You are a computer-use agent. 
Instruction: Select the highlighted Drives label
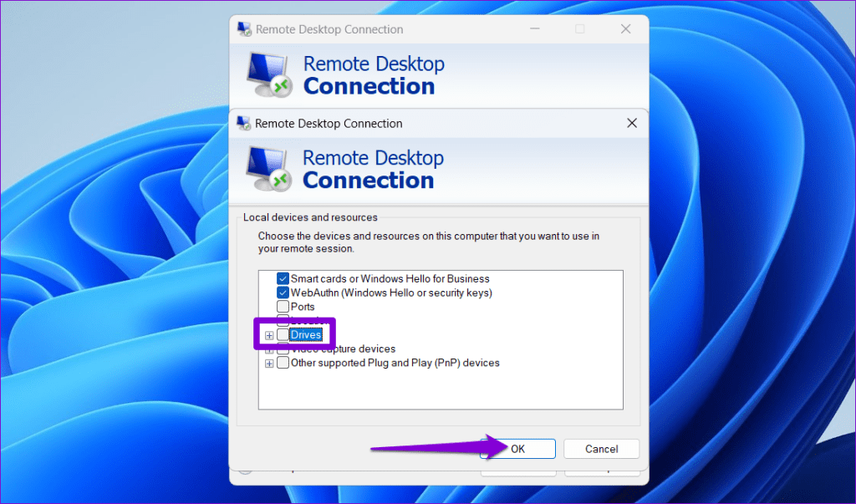point(308,333)
